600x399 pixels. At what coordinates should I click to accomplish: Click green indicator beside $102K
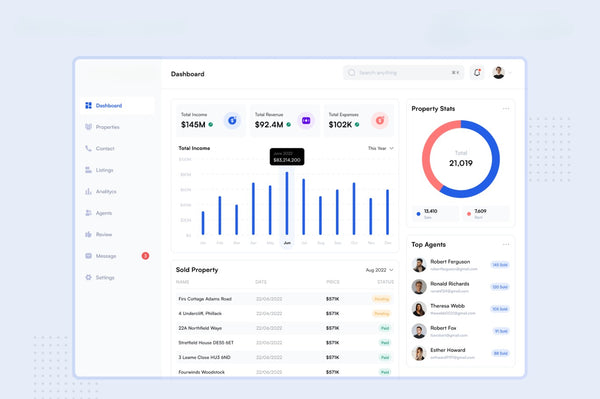[357, 124]
